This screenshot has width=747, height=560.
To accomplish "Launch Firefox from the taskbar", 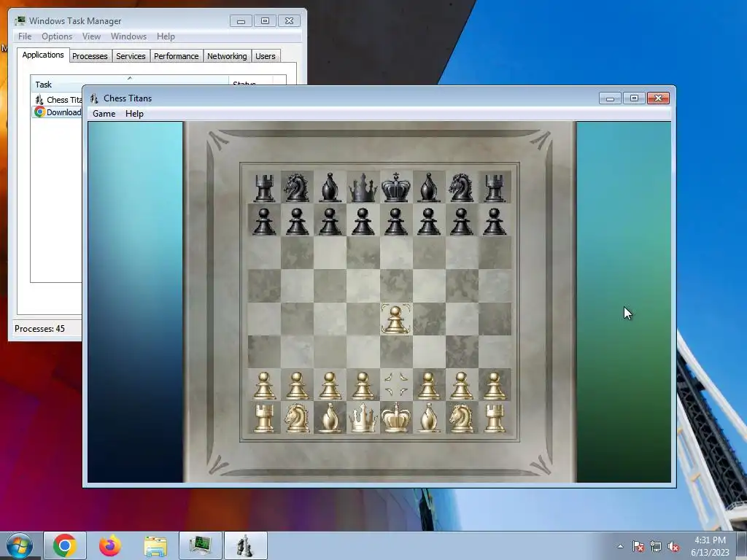I will click(x=110, y=545).
